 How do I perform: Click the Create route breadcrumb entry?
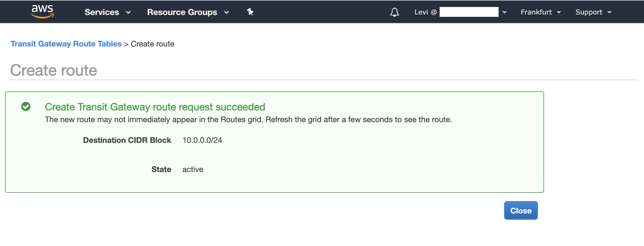click(153, 44)
